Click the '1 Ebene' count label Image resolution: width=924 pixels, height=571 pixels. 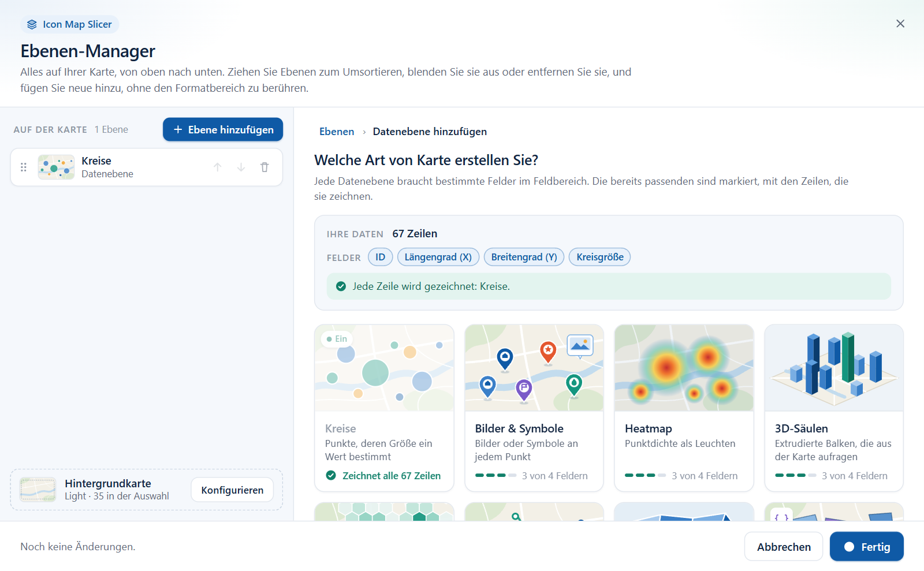pos(111,130)
